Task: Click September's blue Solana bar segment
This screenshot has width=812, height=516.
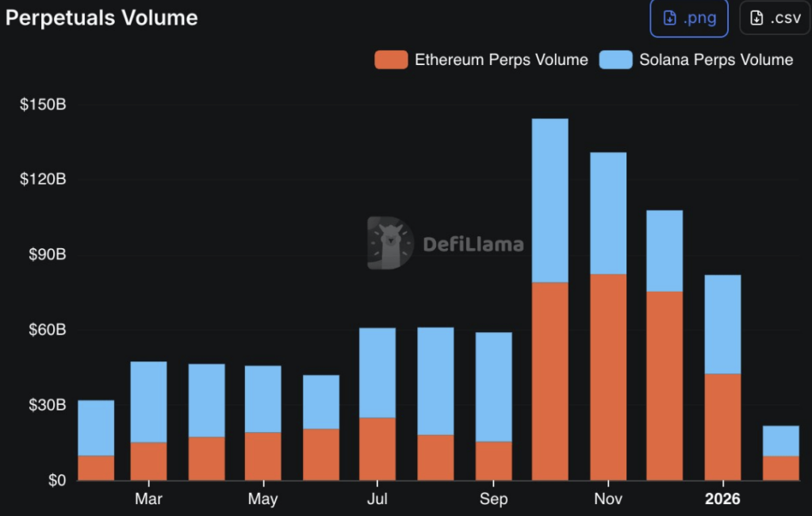Action: [493, 387]
